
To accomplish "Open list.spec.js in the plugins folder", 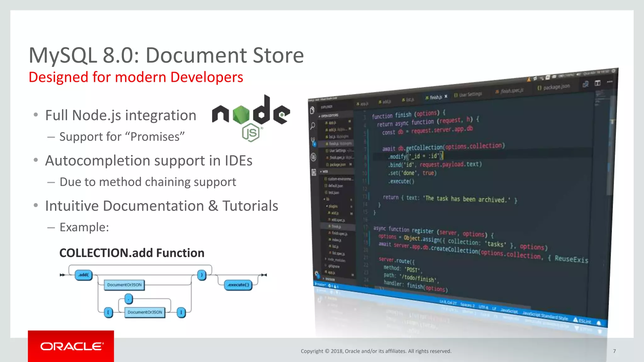I will [337, 253].
